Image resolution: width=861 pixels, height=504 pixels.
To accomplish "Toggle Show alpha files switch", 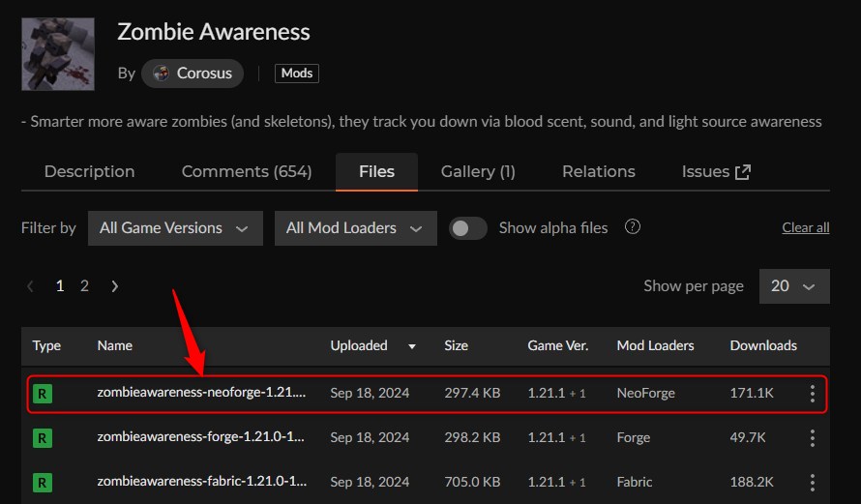I will tap(468, 228).
